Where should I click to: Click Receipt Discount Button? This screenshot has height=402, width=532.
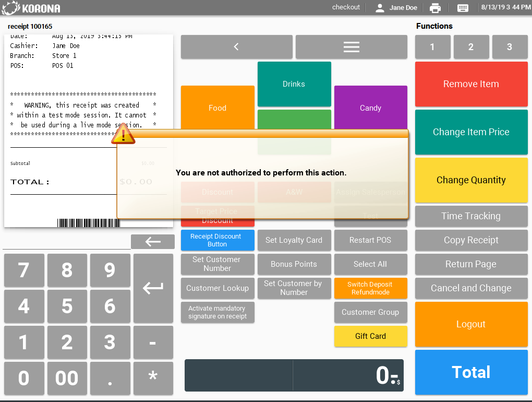click(x=217, y=240)
